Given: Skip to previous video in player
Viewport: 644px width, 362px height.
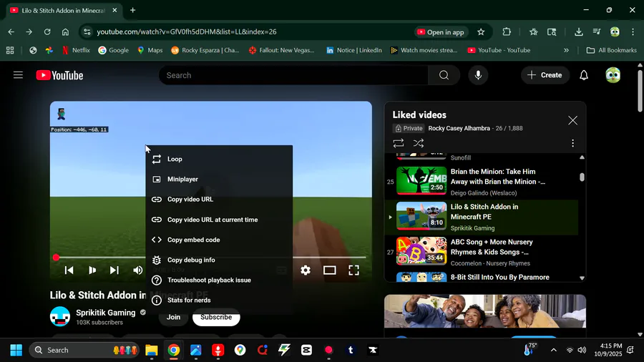Looking at the screenshot, I should click(69, 270).
